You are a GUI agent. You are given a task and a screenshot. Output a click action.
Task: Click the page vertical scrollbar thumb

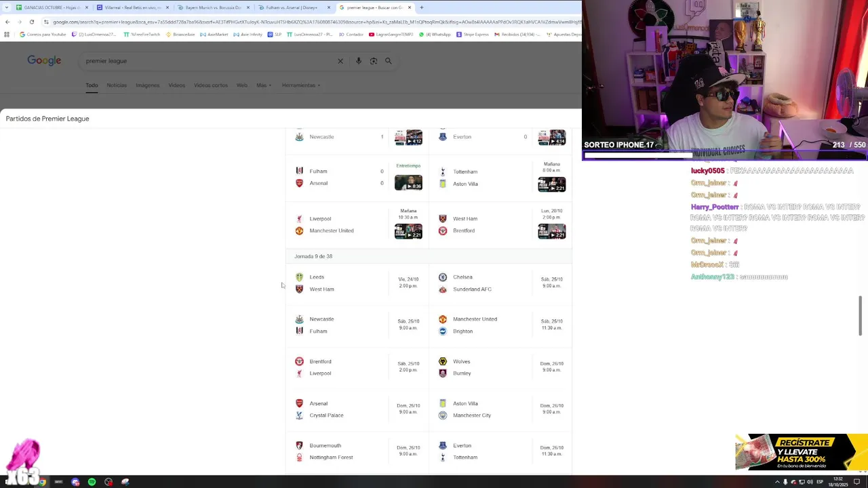(x=861, y=314)
